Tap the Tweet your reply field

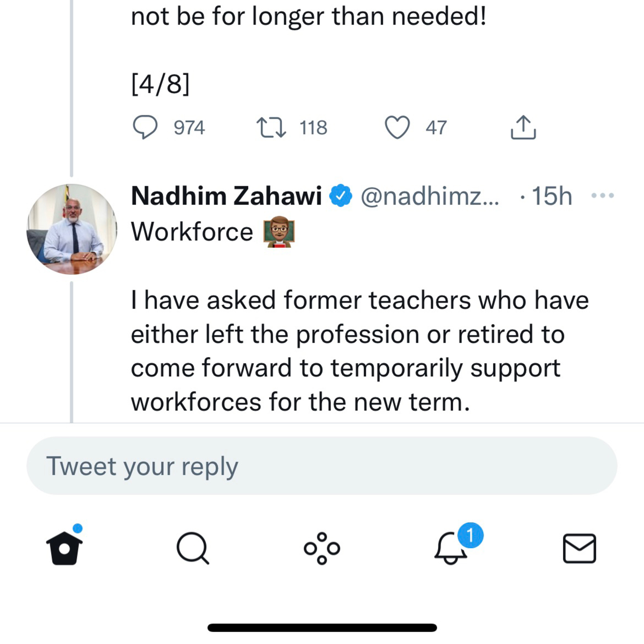(x=322, y=466)
